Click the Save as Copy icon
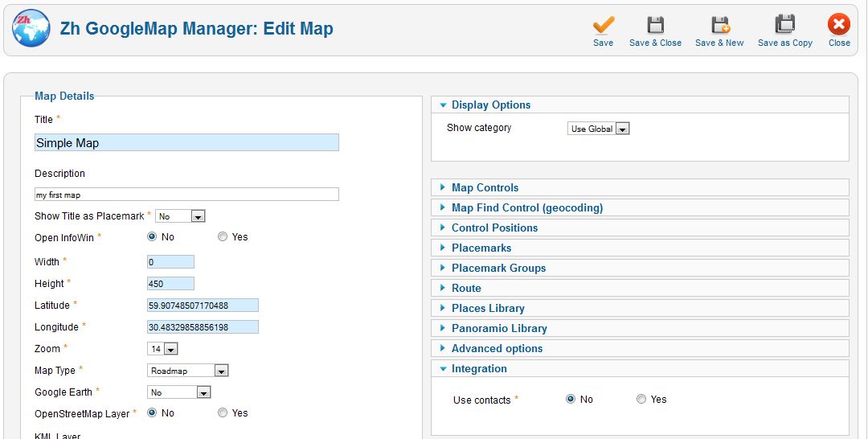Image resolution: width=868 pixels, height=439 pixels. tap(784, 25)
